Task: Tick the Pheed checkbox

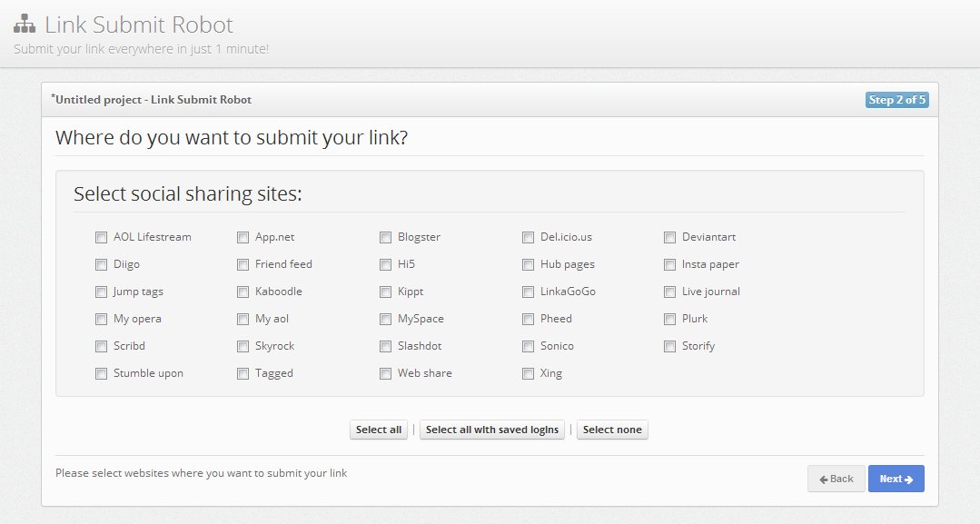Action: 528,320
